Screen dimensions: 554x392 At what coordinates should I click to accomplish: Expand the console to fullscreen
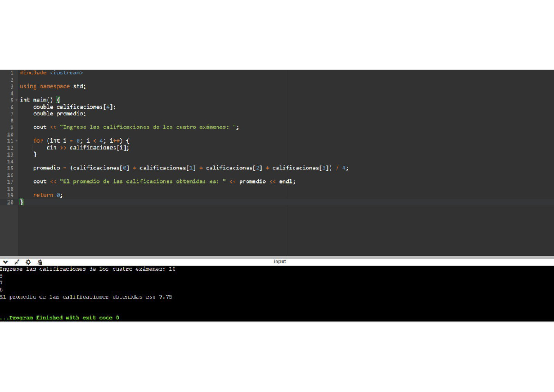[17, 262]
